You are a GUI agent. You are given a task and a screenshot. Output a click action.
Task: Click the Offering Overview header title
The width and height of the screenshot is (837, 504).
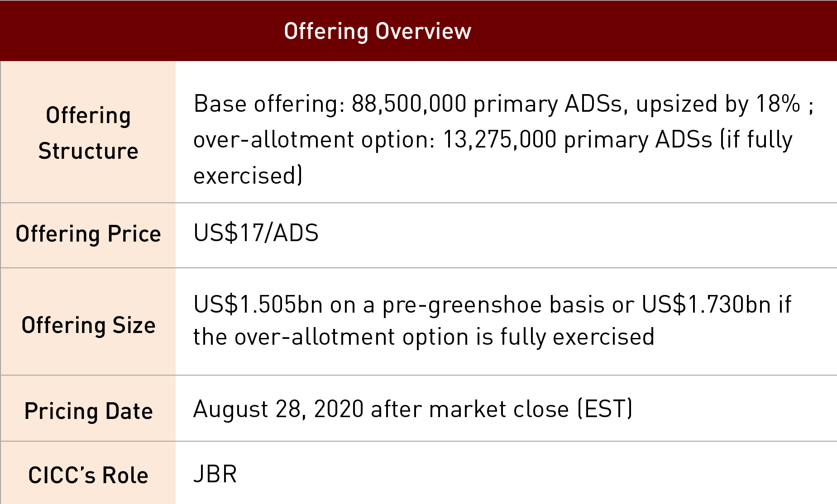[378, 31]
